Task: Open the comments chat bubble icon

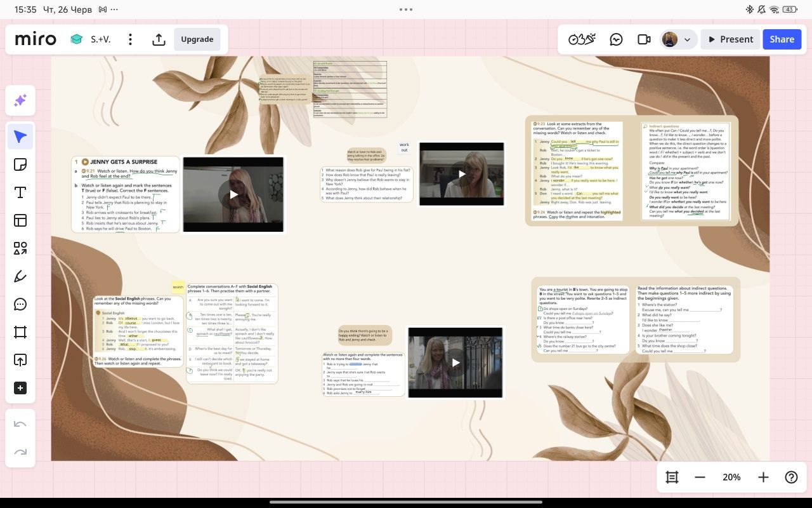Action: (x=616, y=39)
